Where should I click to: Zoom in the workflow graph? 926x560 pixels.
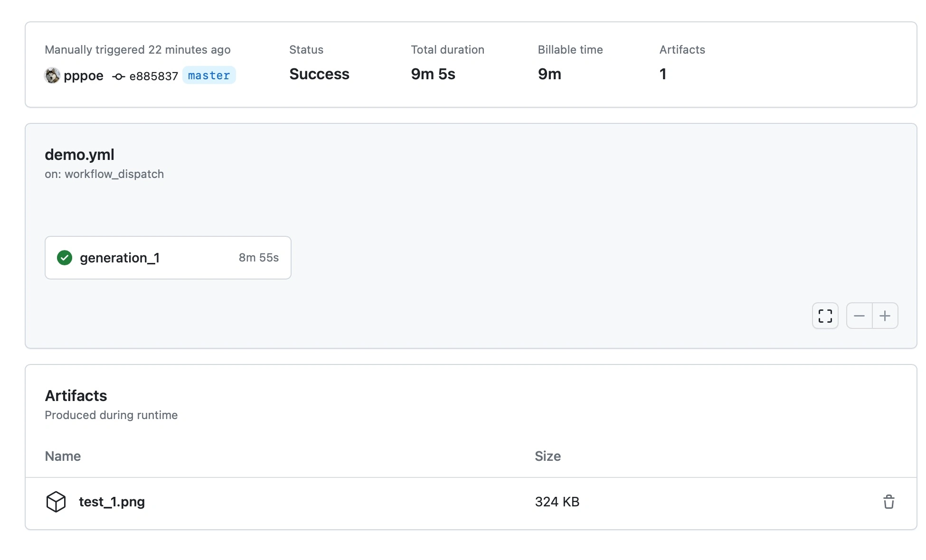click(x=885, y=316)
